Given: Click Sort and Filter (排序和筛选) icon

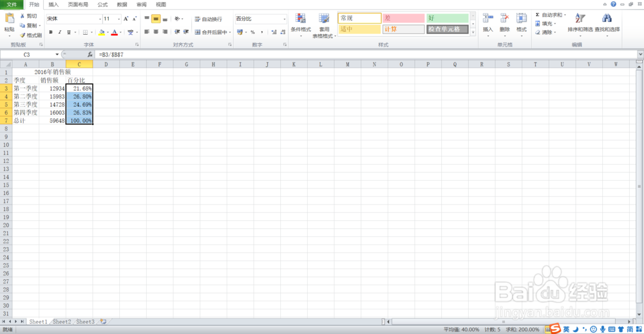Looking at the screenshot, I should [580, 18].
